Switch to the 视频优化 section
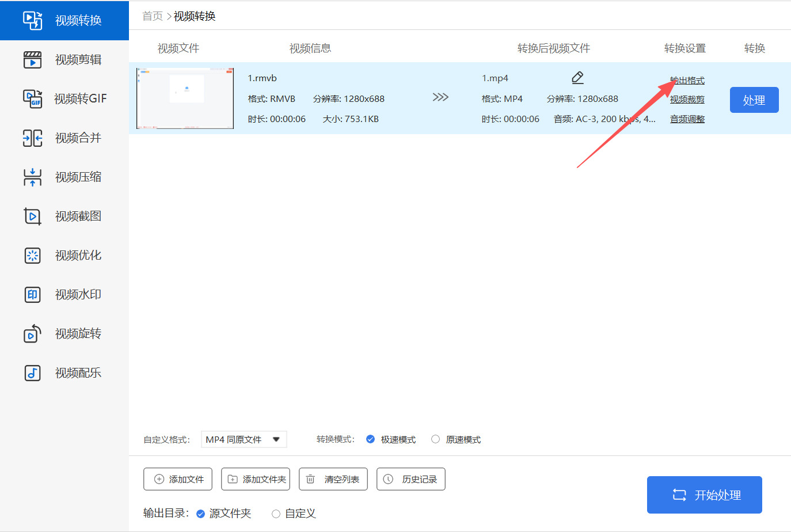791x532 pixels. coord(33,255)
